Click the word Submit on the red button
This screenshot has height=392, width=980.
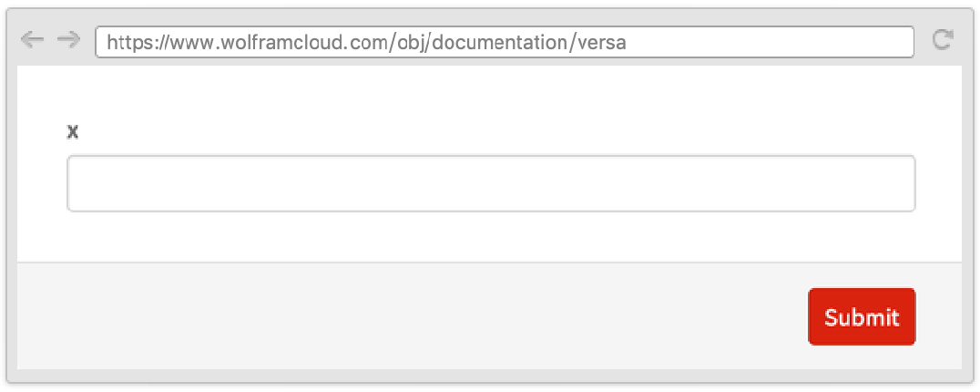click(862, 317)
